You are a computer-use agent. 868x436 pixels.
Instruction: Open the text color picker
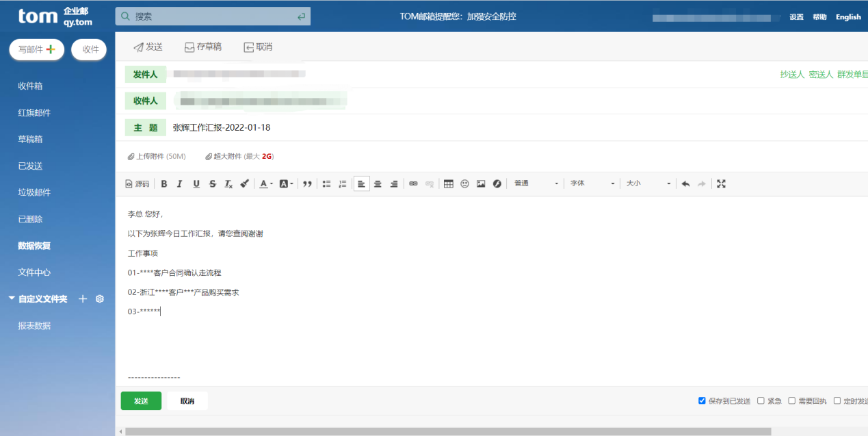[x=265, y=183]
